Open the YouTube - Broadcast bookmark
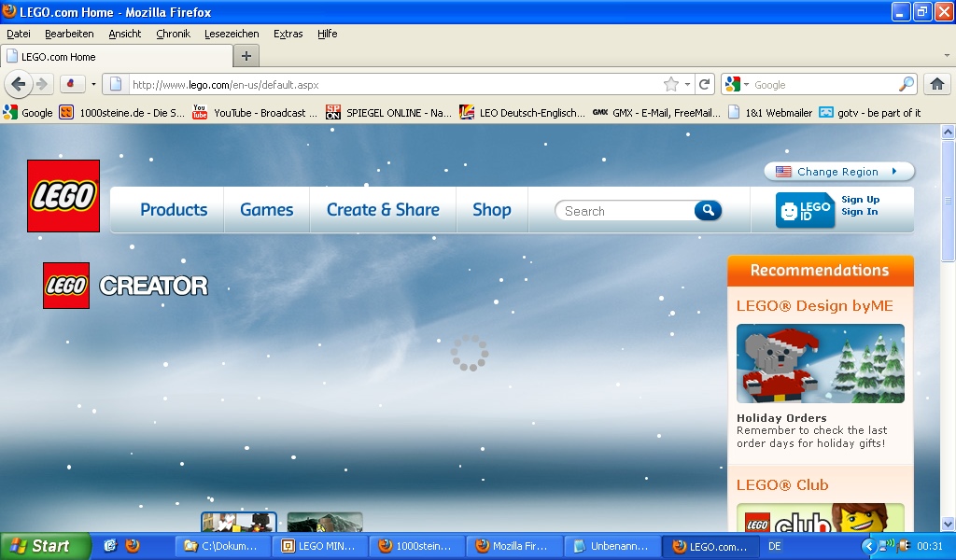This screenshot has width=956, height=560. (x=255, y=113)
